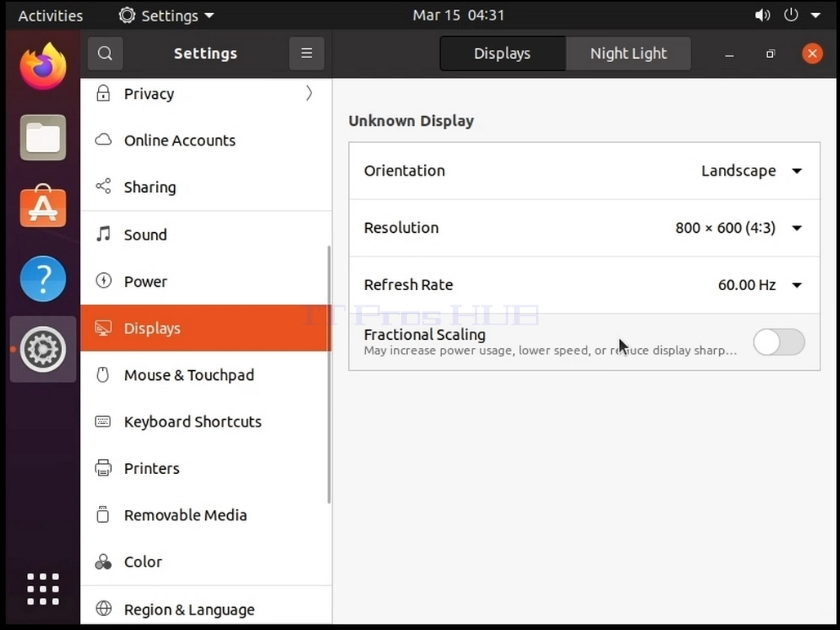This screenshot has width=840, height=630.
Task: Click the Removable Media icon
Action: [x=102, y=514]
